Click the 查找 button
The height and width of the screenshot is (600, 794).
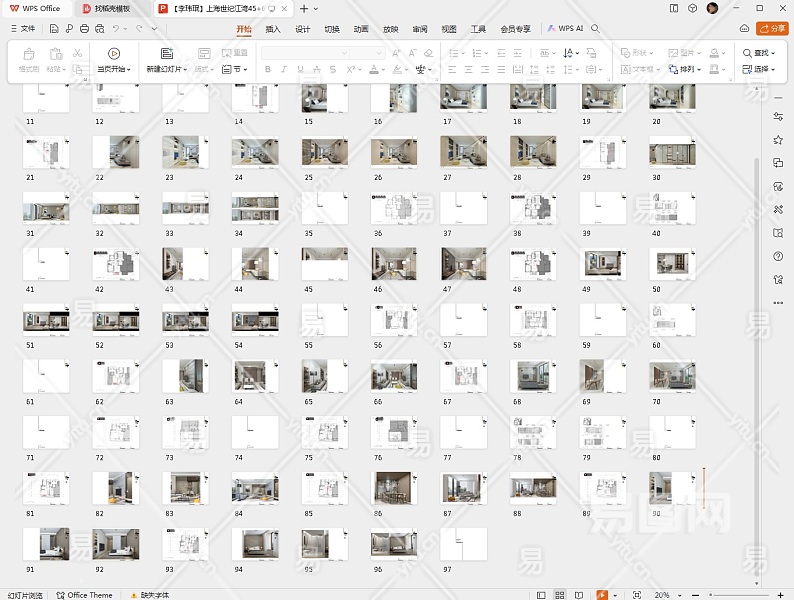[759, 53]
